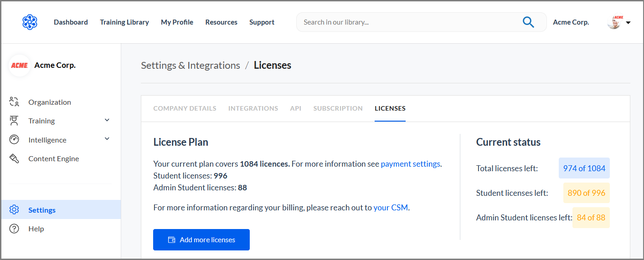Click the 974 of 1084 badge
The height and width of the screenshot is (260, 644).
[584, 168]
